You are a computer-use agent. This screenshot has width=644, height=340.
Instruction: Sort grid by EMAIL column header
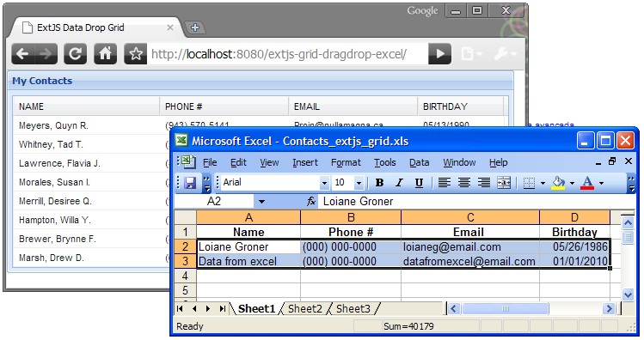[x=353, y=106]
